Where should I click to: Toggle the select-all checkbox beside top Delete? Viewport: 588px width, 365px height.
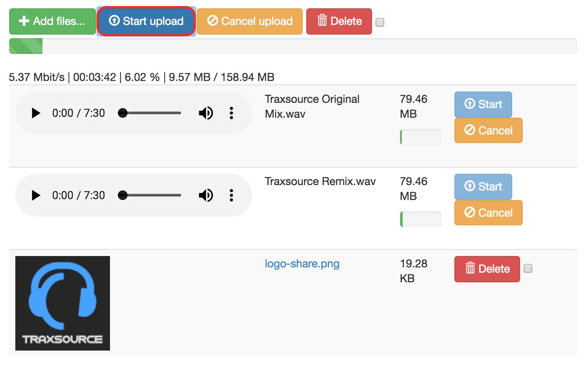pyautogui.click(x=380, y=22)
